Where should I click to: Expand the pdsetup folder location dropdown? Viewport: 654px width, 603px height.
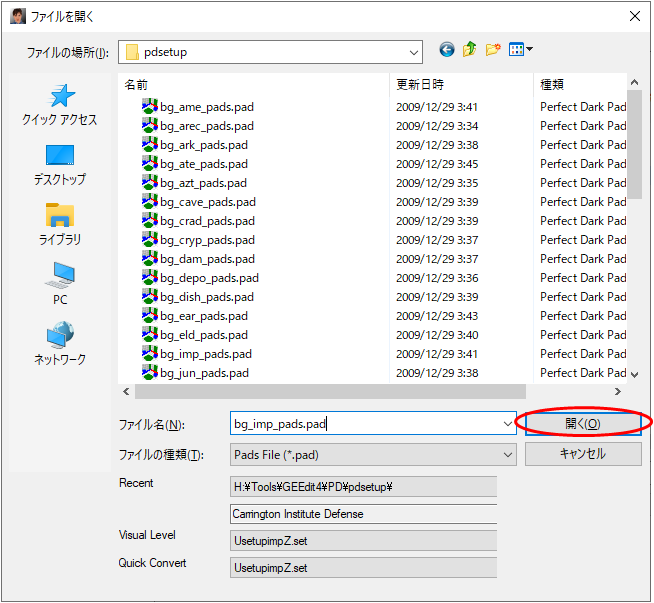click(x=413, y=52)
